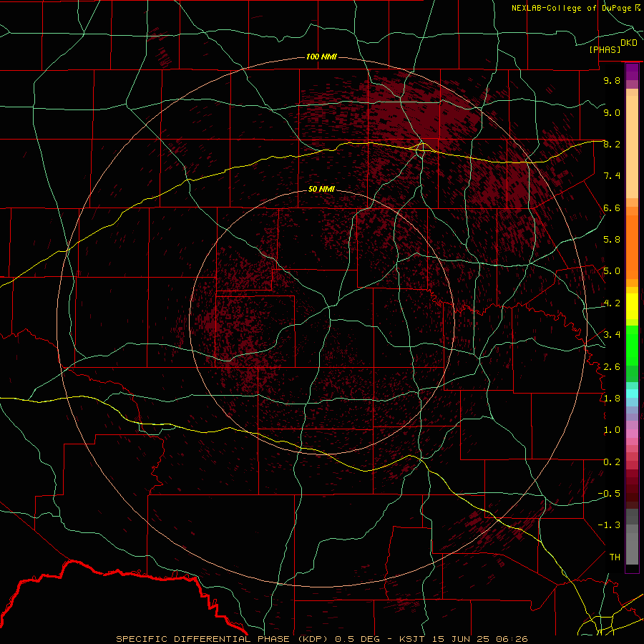644x644 pixels.
Task: Click the purple segment atop the color bar
Action: [632, 72]
